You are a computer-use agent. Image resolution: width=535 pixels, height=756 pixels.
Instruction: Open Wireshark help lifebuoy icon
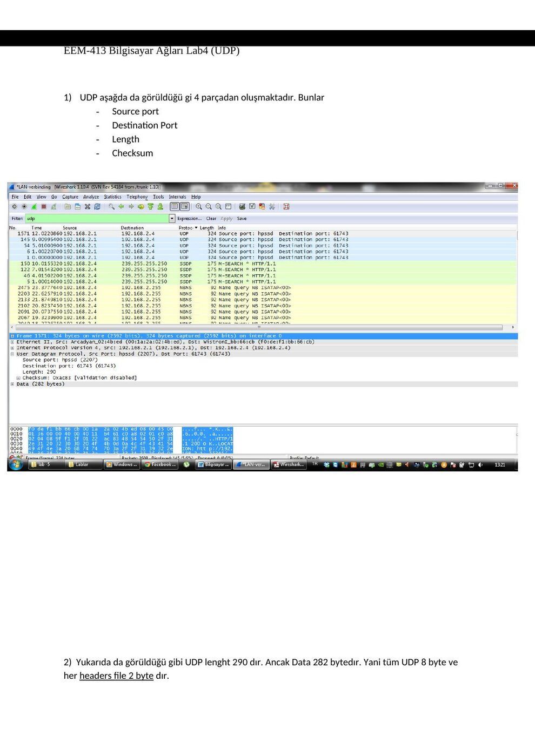point(286,207)
